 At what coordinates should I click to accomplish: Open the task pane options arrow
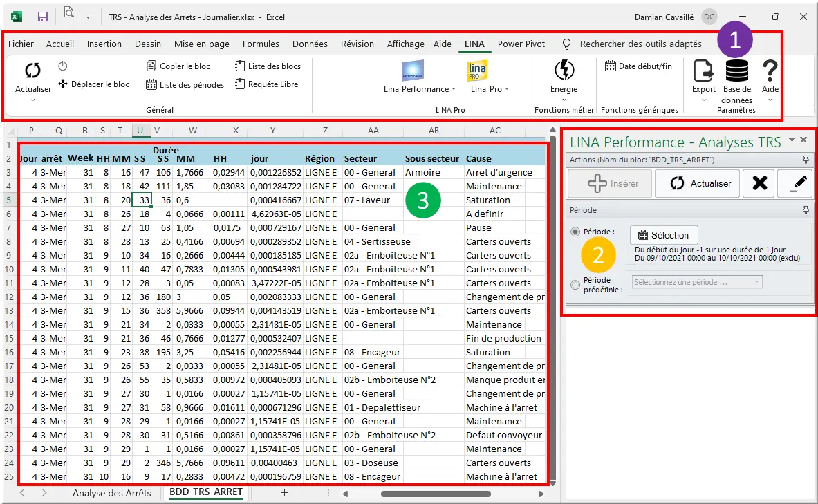792,140
